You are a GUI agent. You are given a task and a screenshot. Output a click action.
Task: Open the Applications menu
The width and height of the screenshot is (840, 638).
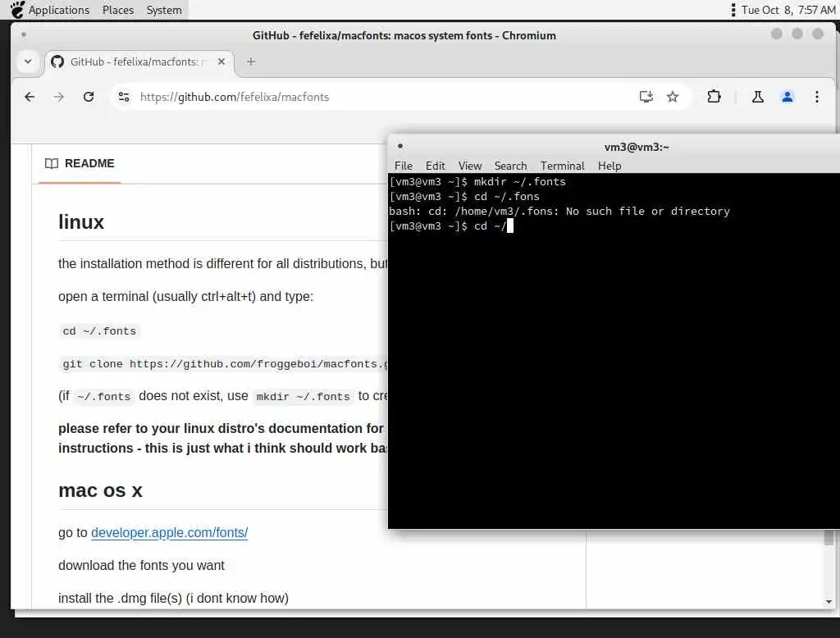click(59, 10)
